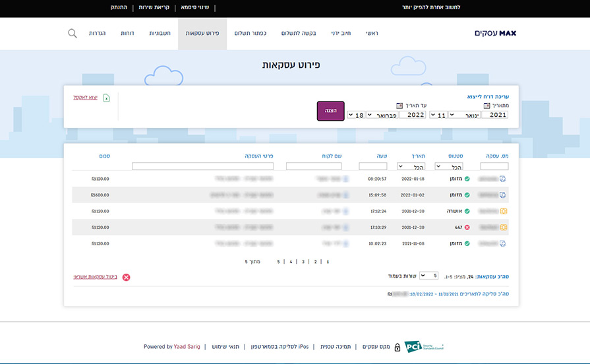590x364 pixels.
Task: Expand the from-date month dropdown showing ינואר
Action: point(464,115)
